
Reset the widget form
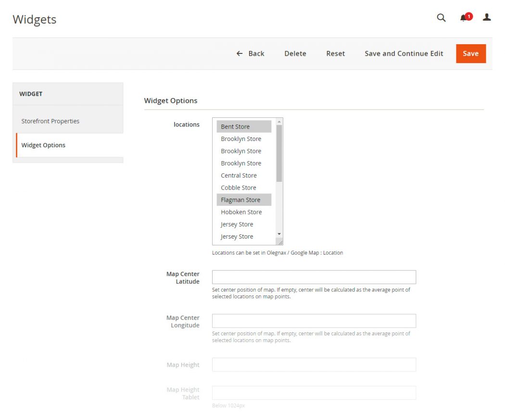[x=335, y=53]
